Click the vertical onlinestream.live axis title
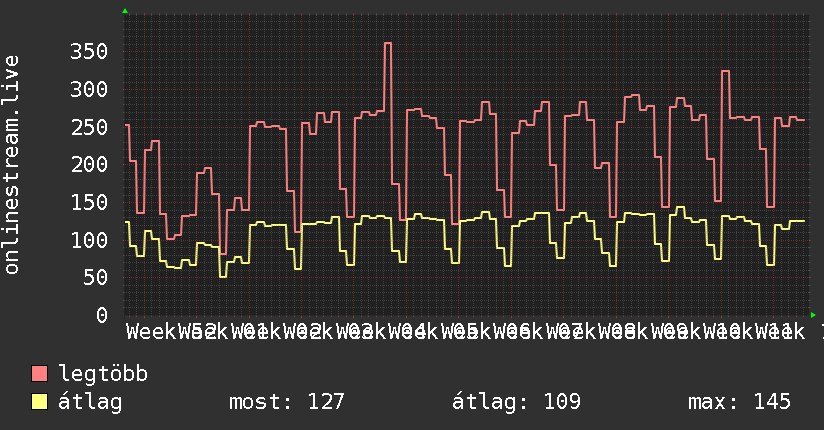 tap(11, 165)
